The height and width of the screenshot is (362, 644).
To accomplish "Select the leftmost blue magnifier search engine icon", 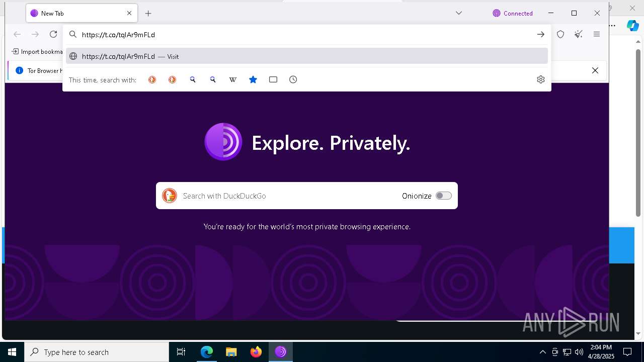I will click(x=193, y=79).
